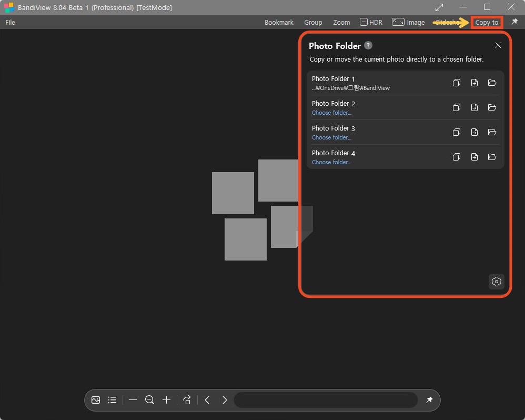525x420 pixels.
Task: Open the Image menu
Action: tap(408, 22)
